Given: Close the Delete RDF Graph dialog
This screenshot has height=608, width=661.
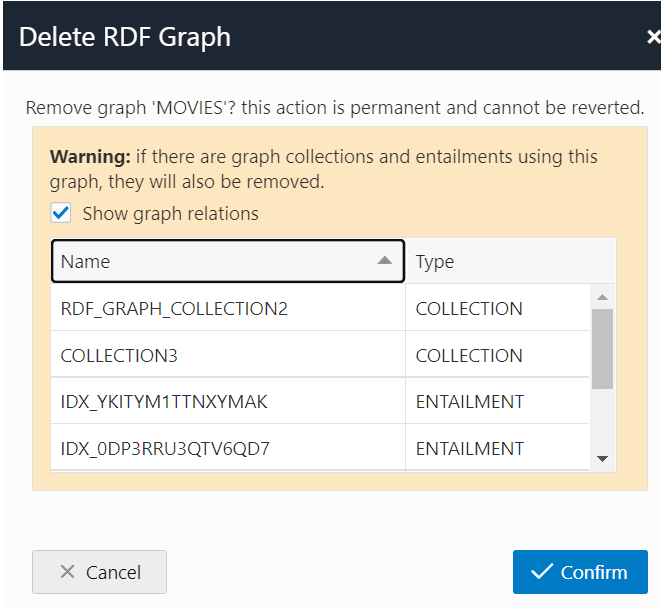Looking at the screenshot, I should [652, 38].
